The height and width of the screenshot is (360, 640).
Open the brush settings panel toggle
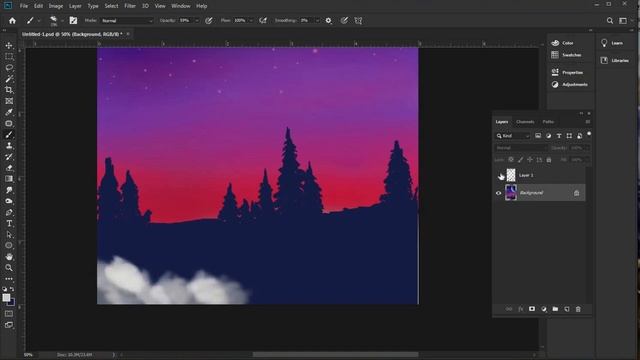73,20
